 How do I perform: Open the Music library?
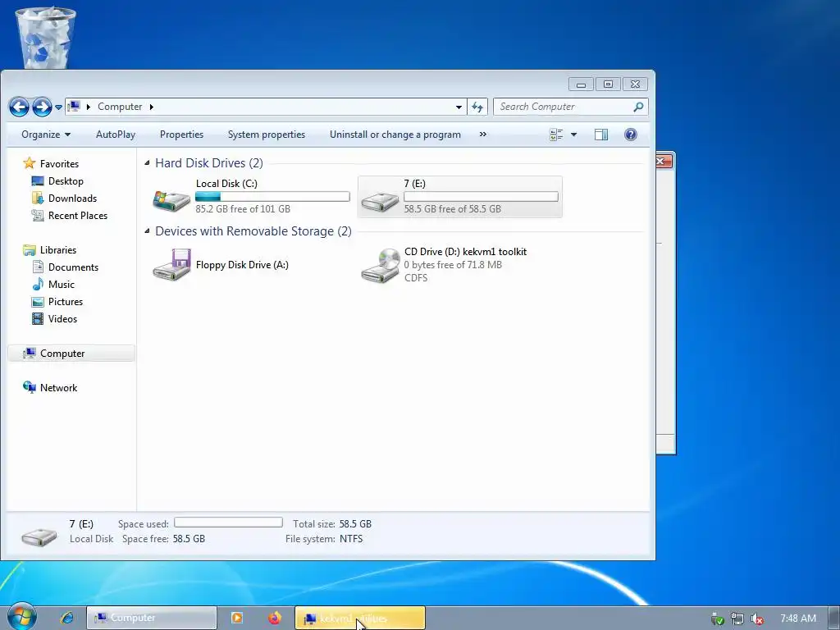53,284
